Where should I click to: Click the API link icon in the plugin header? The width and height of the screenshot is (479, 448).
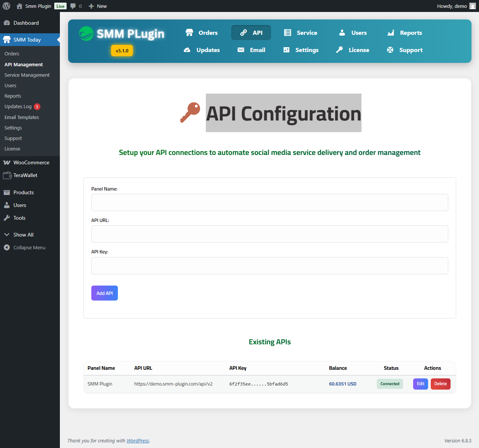click(244, 33)
